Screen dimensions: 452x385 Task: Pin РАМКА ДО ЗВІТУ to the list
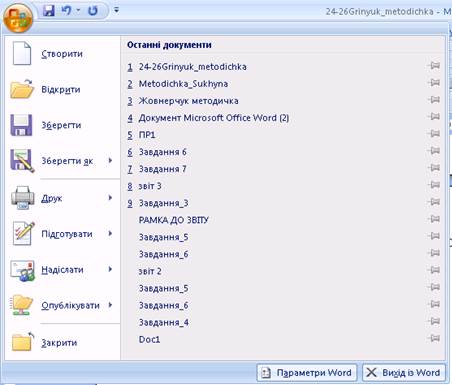434,219
